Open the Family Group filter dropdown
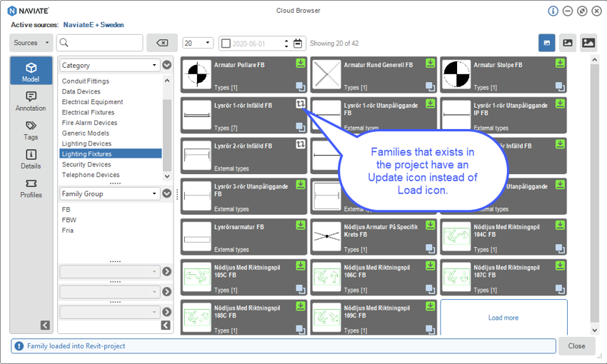Viewport: 607px width, 364px height. pyautogui.click(x=110, y=193)
